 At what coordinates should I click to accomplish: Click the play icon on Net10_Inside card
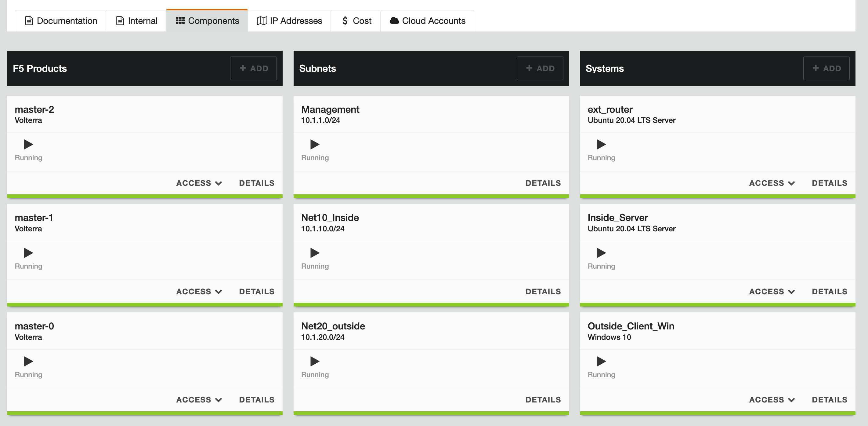point(315,253)
